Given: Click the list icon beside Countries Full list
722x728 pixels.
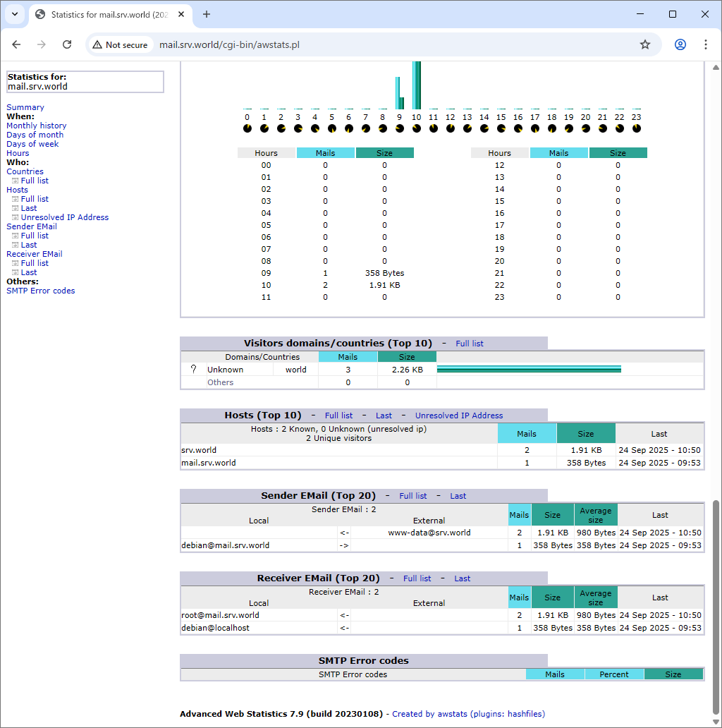Looking at the screenshot, I should tap(15, 181).
